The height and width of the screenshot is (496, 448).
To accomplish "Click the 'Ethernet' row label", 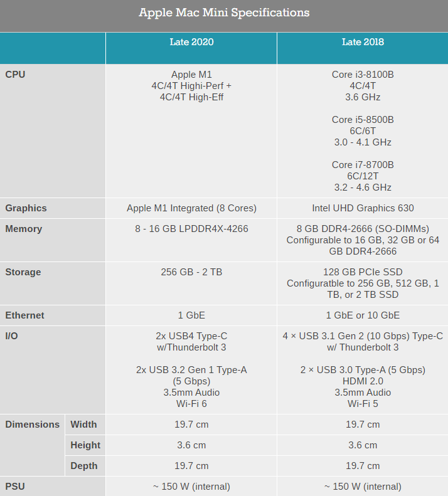I will (24, 315).
